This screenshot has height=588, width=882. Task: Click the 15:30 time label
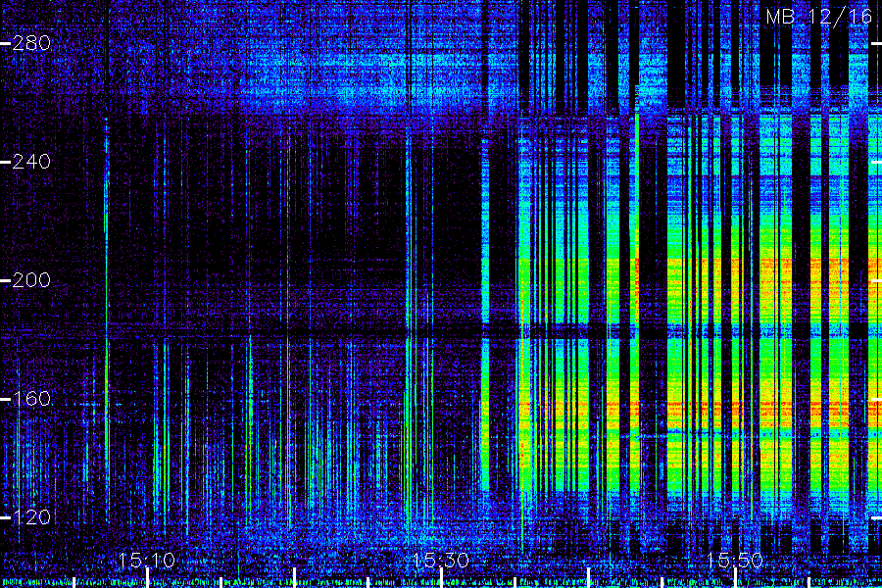pos(441,561)
